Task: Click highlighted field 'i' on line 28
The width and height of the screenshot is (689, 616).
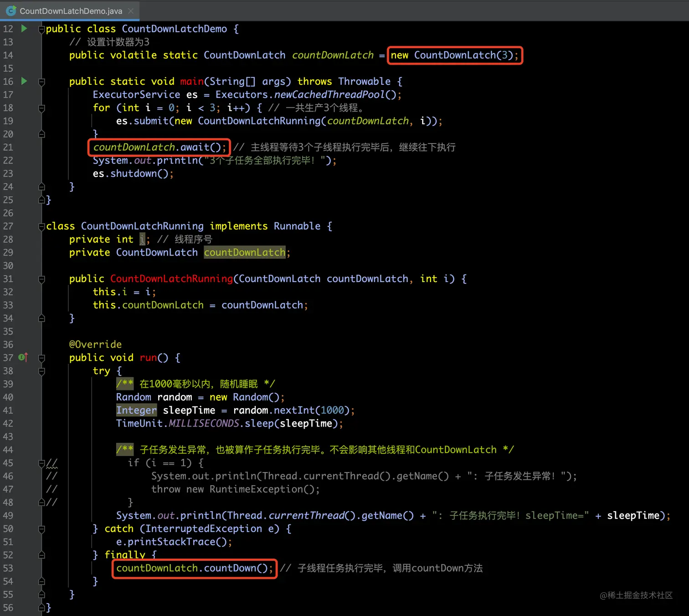Action: pos(142,239)
